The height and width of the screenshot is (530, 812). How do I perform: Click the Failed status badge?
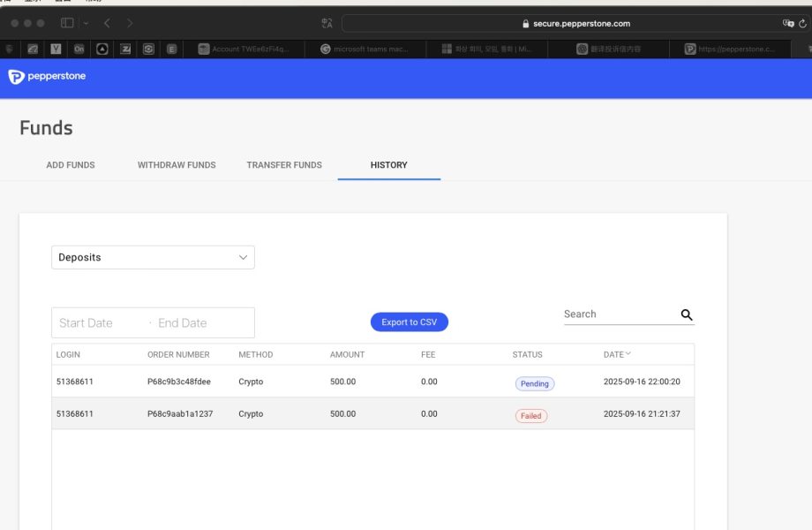pyautogui.click(x=531, y=415)
